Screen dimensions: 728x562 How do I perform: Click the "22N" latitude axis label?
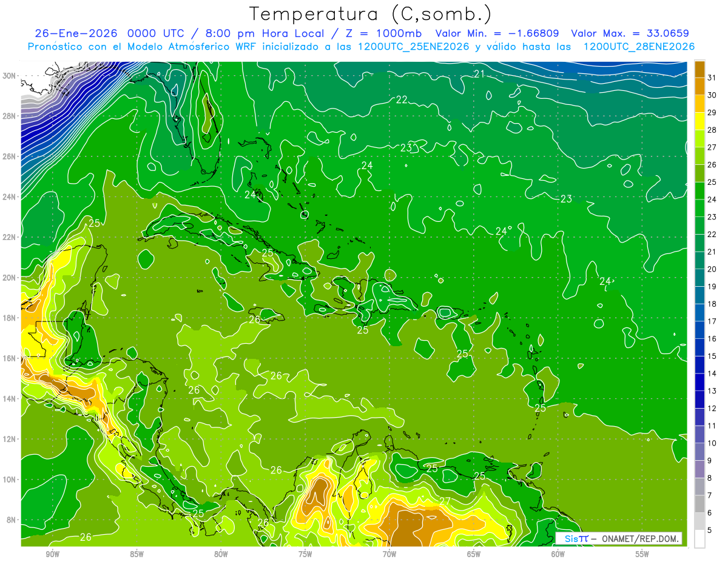(9, 237)
